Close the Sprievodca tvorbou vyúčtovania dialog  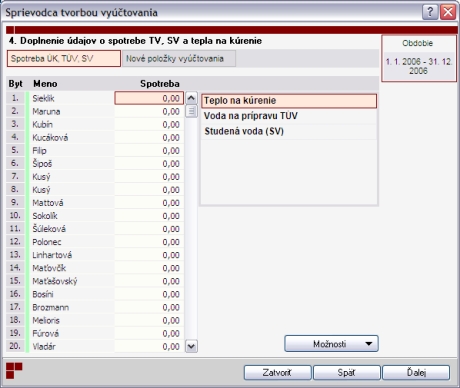click(x=448, y=12)
